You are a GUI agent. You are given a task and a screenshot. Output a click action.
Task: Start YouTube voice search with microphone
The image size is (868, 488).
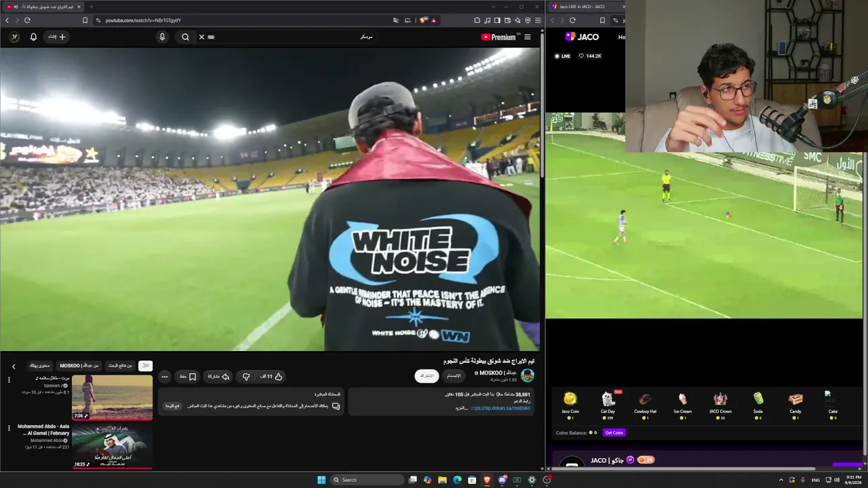[162, 37]
